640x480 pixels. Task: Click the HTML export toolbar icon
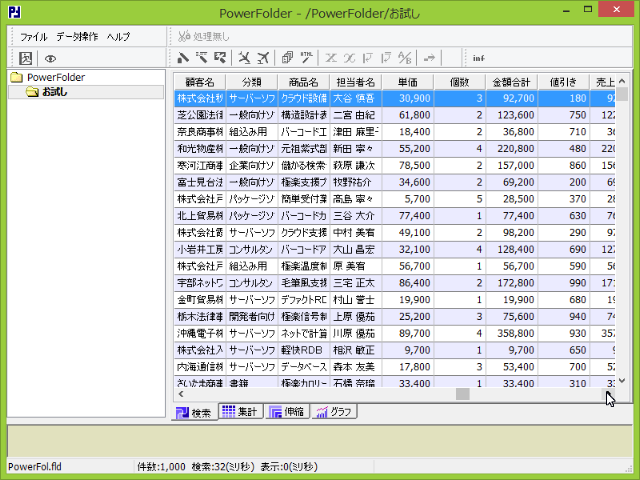click(307, 58)
